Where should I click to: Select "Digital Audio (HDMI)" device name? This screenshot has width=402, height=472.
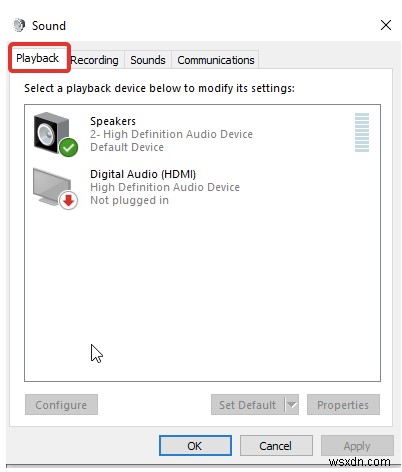click(143, 174)
